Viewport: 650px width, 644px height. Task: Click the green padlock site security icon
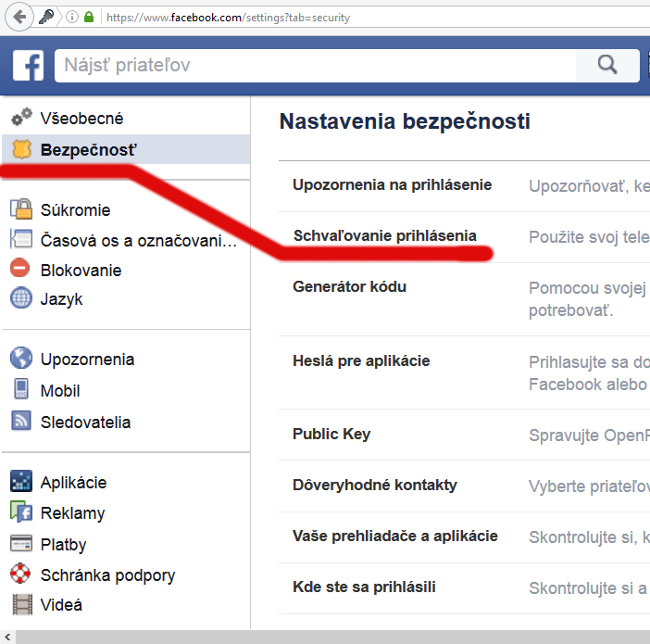[x=89, y=17]
